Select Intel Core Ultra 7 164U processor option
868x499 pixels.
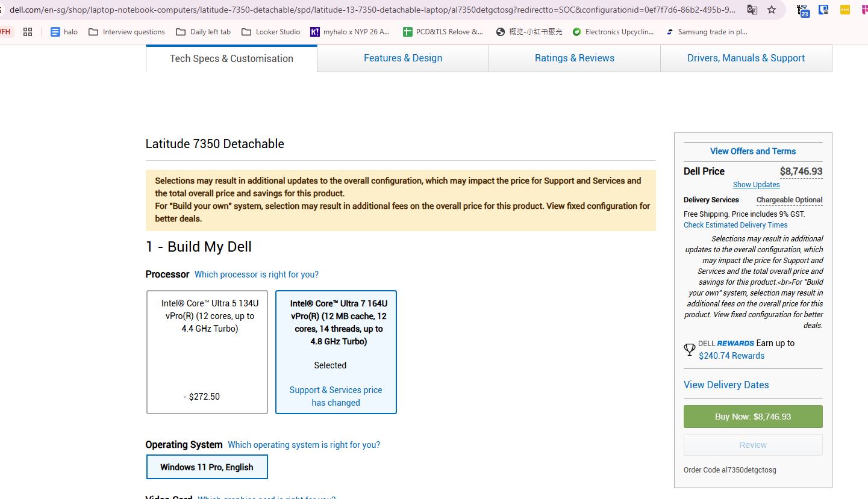[x=336, y=352]
